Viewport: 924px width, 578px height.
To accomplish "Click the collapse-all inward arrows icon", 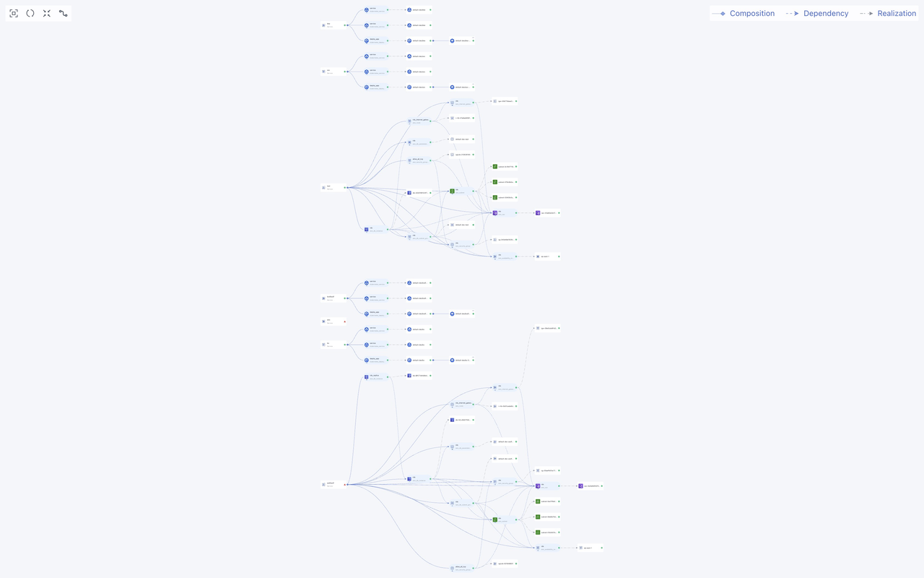I will (47, 13).
